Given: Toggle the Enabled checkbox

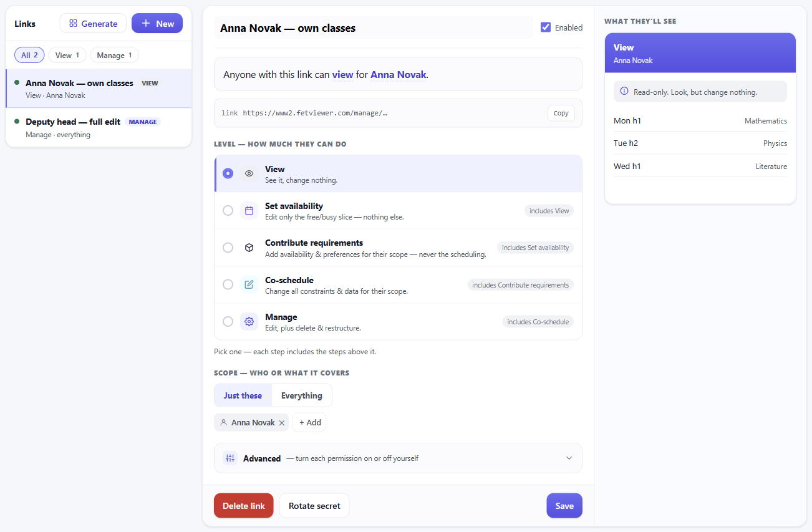Looking at the screenshot, I should pos(546,27).
